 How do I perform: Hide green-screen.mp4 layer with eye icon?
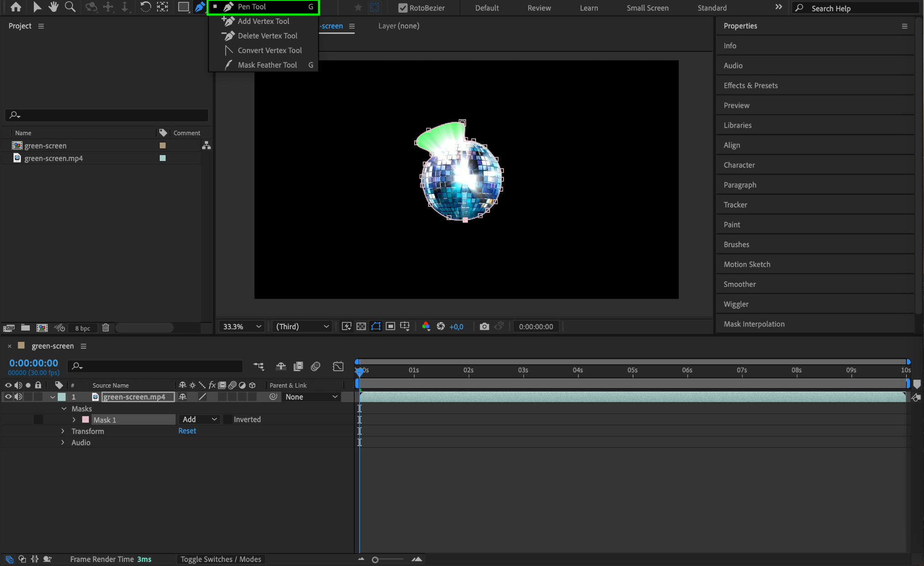click(x=8, y=397)
